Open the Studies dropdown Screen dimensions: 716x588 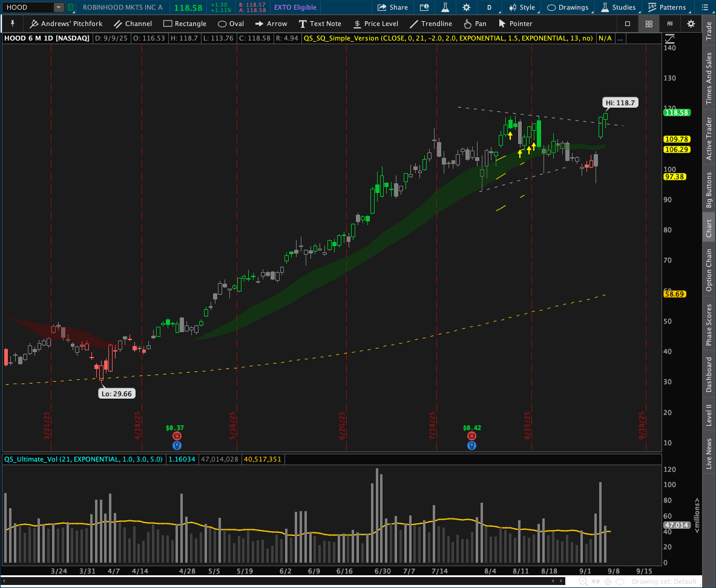click(619, 7)
